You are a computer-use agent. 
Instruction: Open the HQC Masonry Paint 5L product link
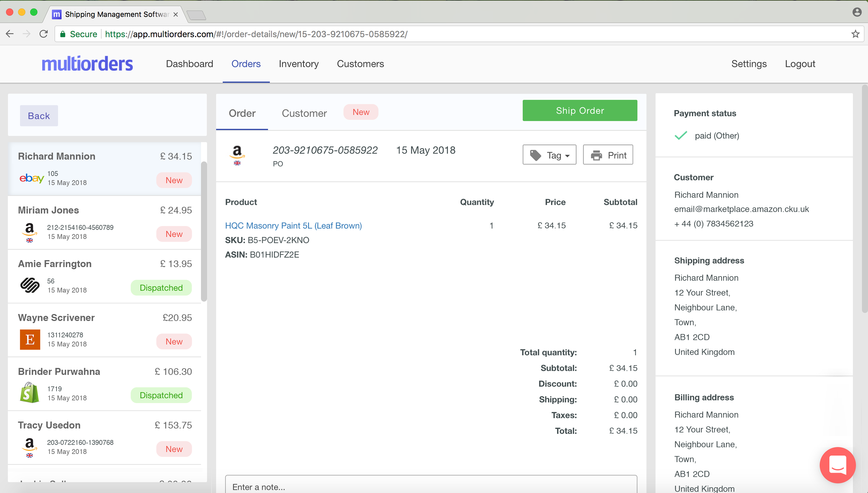pos(293,226)
